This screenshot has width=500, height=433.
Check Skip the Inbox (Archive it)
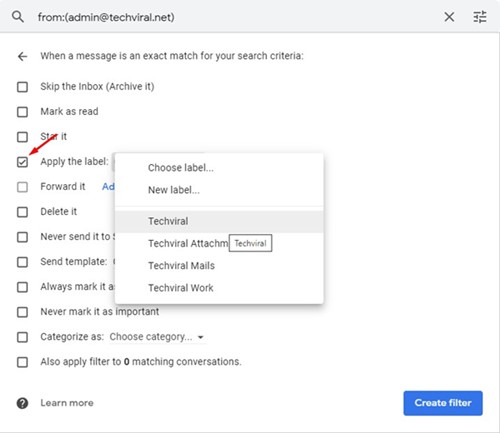[x=22, y=87]
